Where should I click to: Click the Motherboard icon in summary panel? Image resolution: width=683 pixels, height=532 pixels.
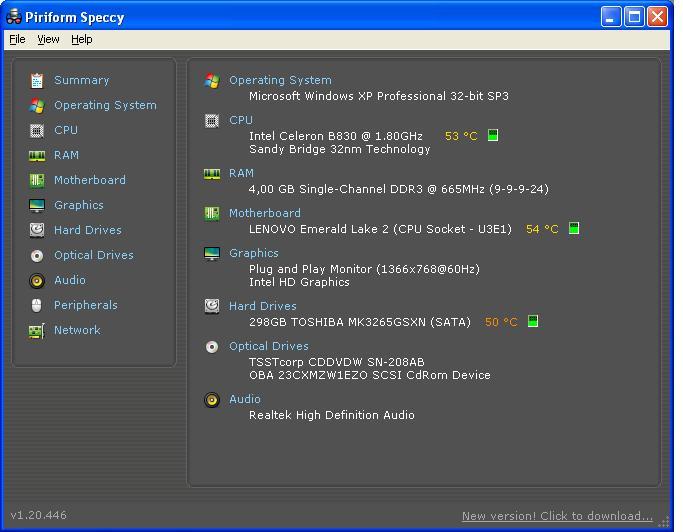click(212, 213)
